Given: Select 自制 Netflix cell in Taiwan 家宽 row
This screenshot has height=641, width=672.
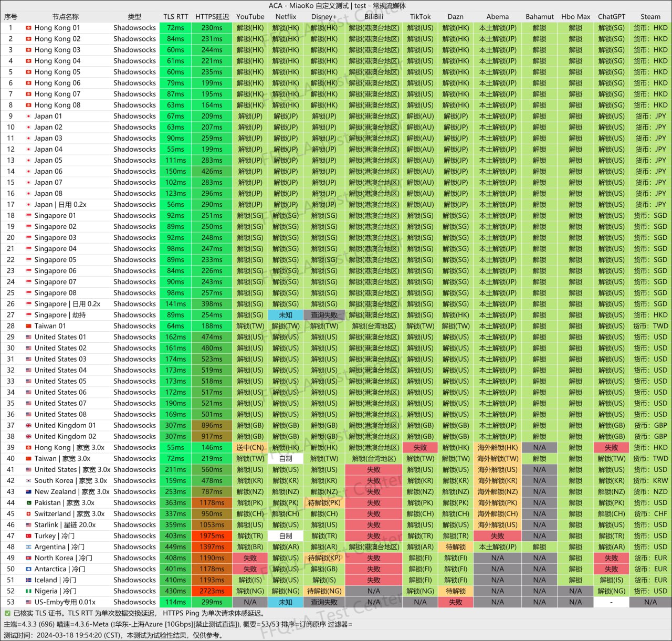Looking at the screenshot, I should (286, 459).
